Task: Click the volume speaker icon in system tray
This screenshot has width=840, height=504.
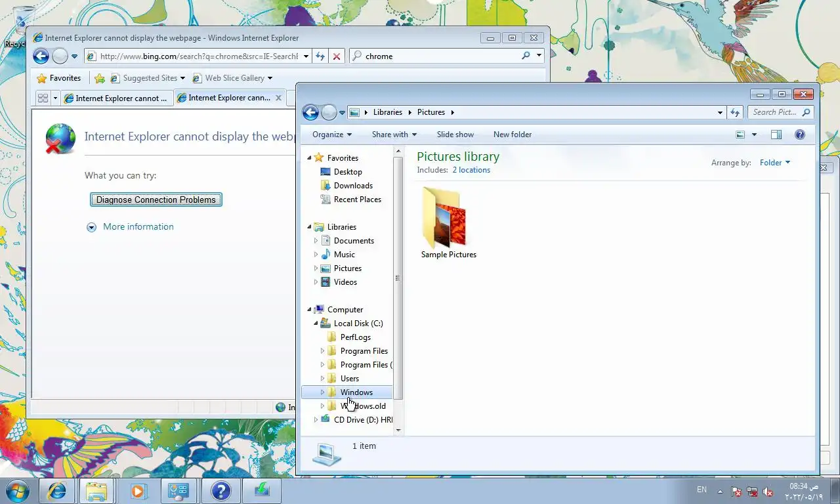Action: (x=768, y=492)
